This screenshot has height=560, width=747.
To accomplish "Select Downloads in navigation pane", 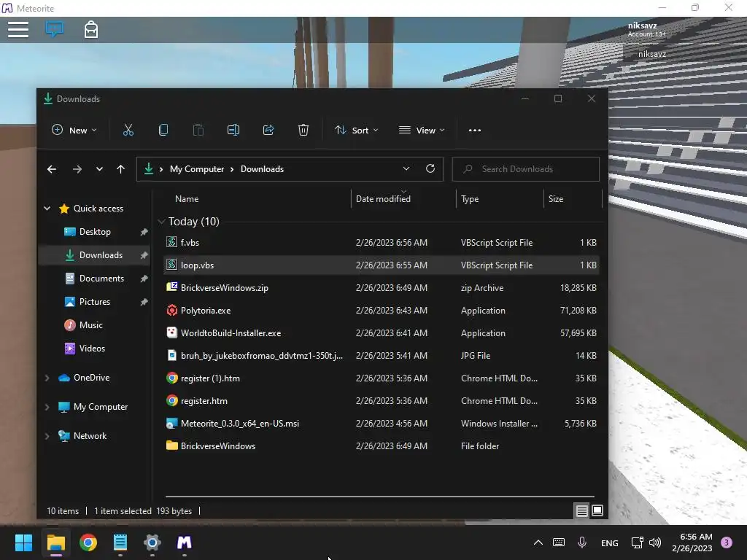I will coord(94,255).
